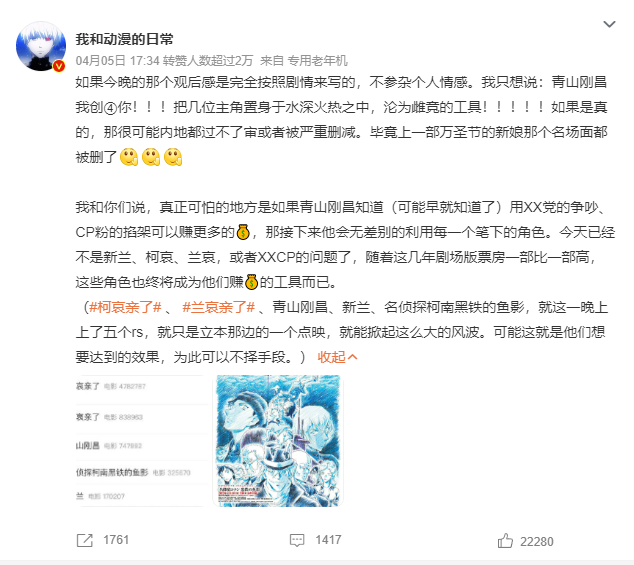Open the post options chevron menu
The width and height of the screenshot is (634, 565).
609,24
